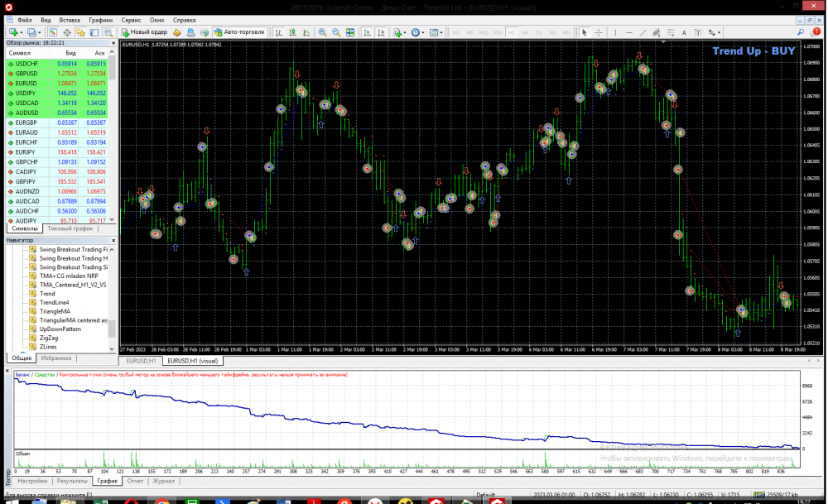Image resolution: width=828 pixels, height=504 pixels.
Task: Open the Результаты tab in the tester
Action: pos(72,481)
